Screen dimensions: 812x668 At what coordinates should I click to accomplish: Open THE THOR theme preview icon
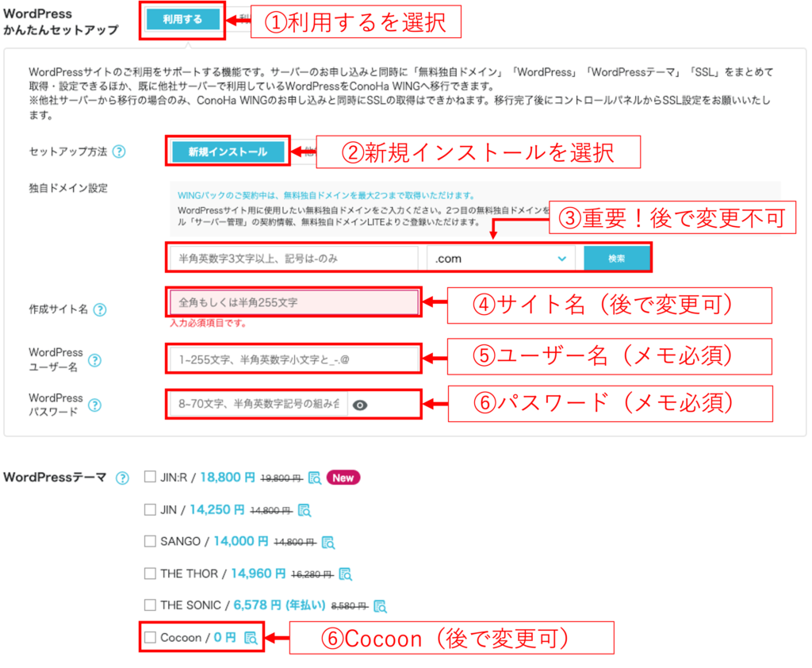[x=345, y=574]
